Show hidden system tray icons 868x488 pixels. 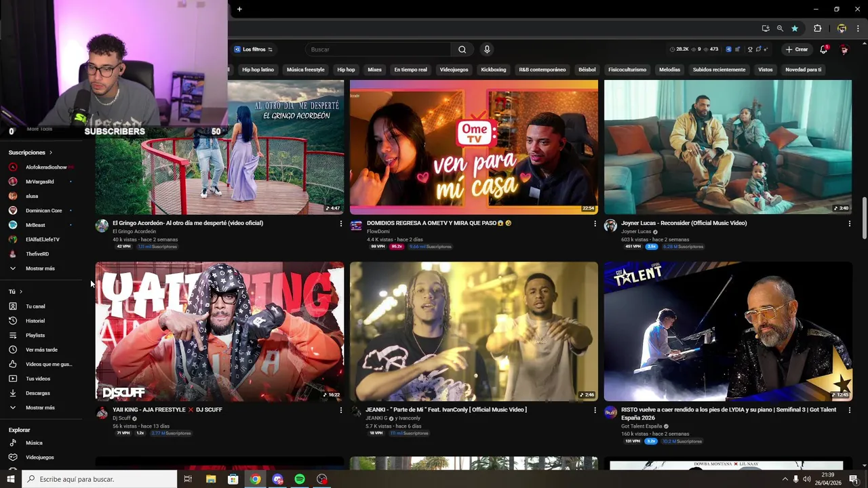pyautogui.click(x=785, y=479)
